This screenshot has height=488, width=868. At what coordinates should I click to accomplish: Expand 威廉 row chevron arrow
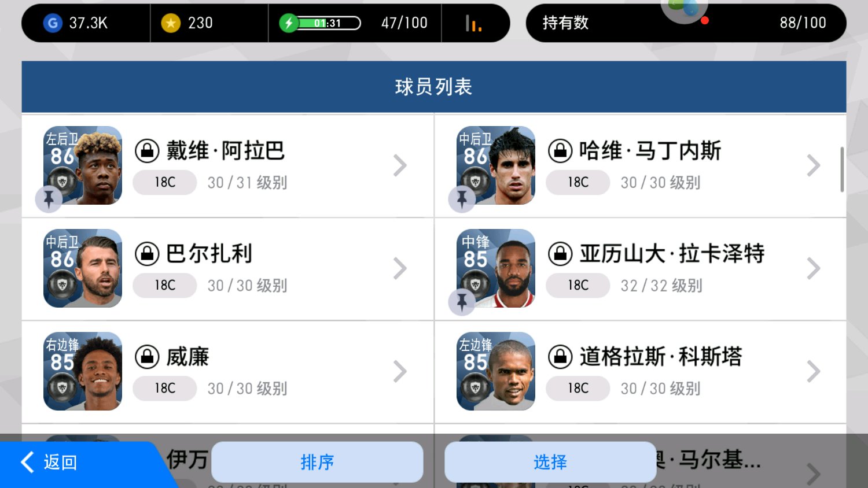click(x=400, y=371)
